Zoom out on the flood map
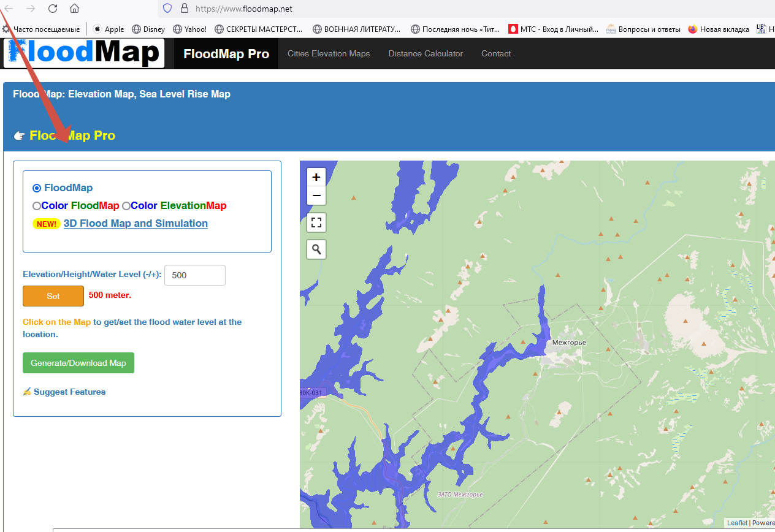Image resolution: width=775 pixels, height=532 pixels. click(316, 196)
